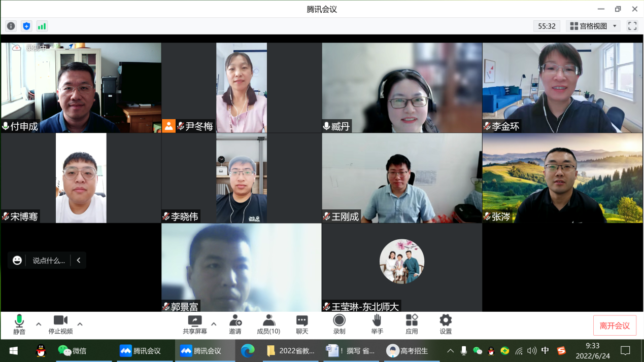Expand audio options arrow beside 静音
Screen dimensions: 644x362
click(x=39, y=324)
